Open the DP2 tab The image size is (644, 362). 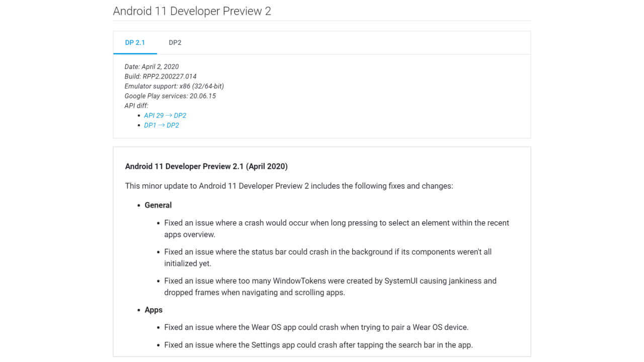pyautogui.click(x=175, y=43)
